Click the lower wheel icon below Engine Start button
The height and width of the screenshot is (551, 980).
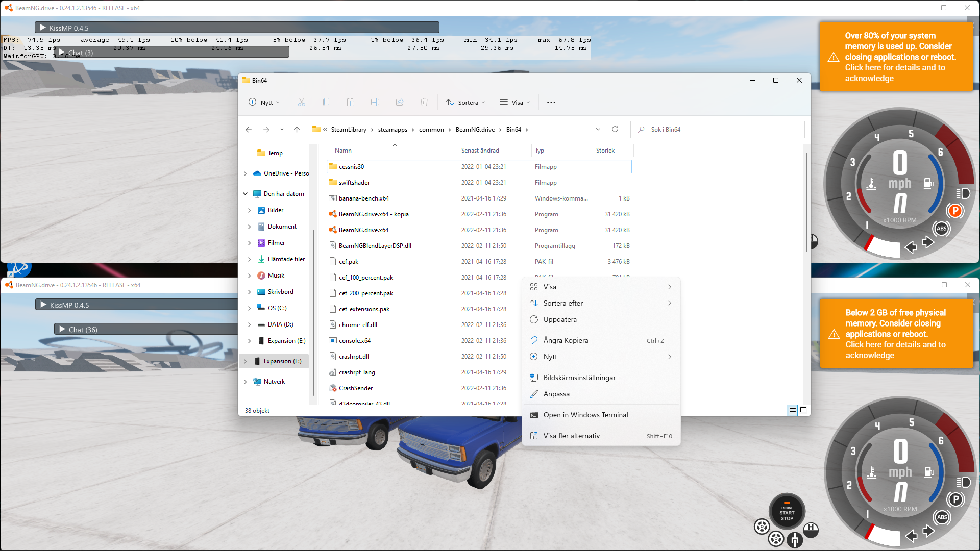(x=776, y=538)
